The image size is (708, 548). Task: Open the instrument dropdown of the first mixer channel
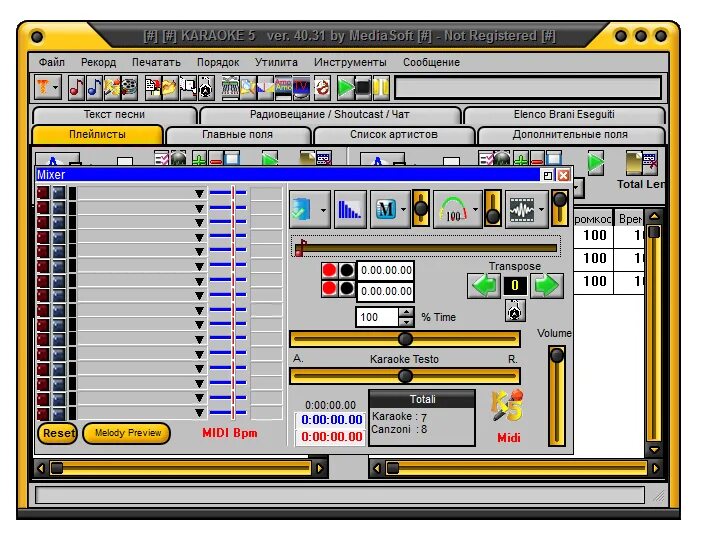[199, 194]
